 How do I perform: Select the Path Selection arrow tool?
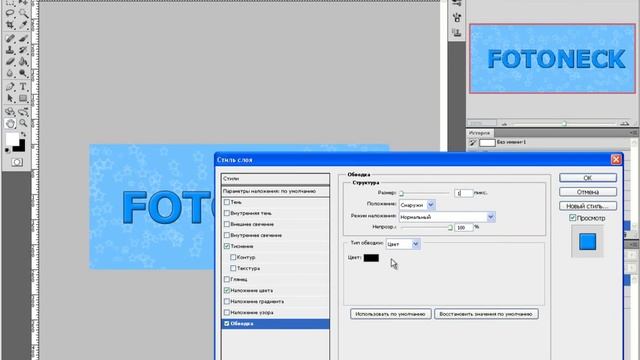(10, 98)
